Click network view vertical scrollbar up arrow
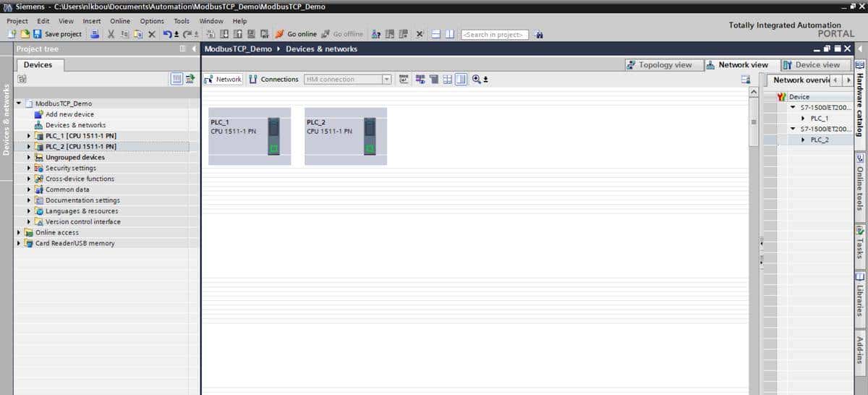Viewport: 868px width, 395px height. coord(753,93)
